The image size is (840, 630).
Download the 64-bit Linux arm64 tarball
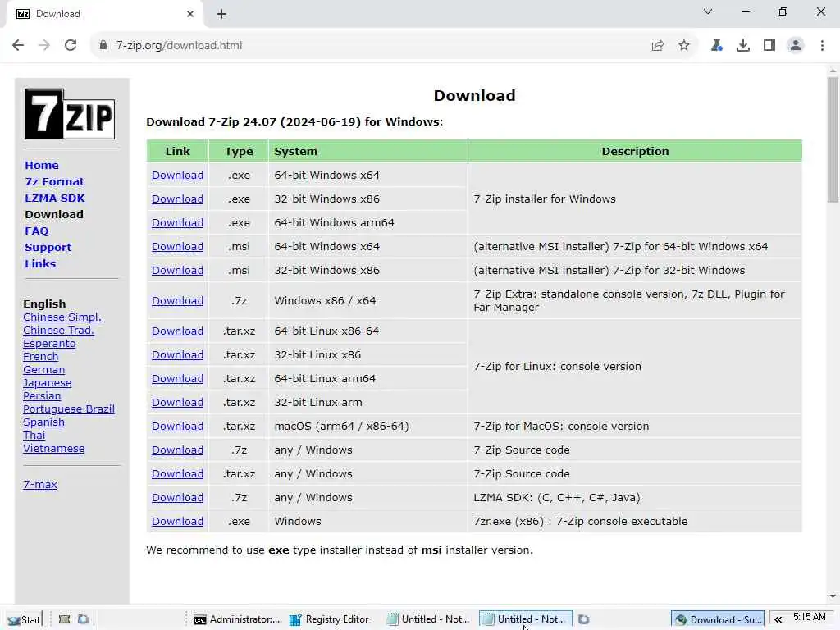[x=177, y=379]
